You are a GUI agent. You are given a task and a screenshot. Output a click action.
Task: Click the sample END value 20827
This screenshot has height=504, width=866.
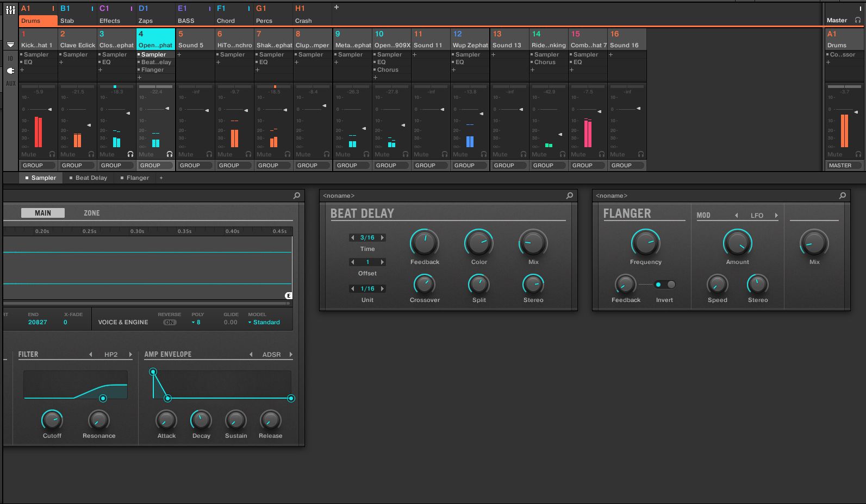[x=38, y=322]
